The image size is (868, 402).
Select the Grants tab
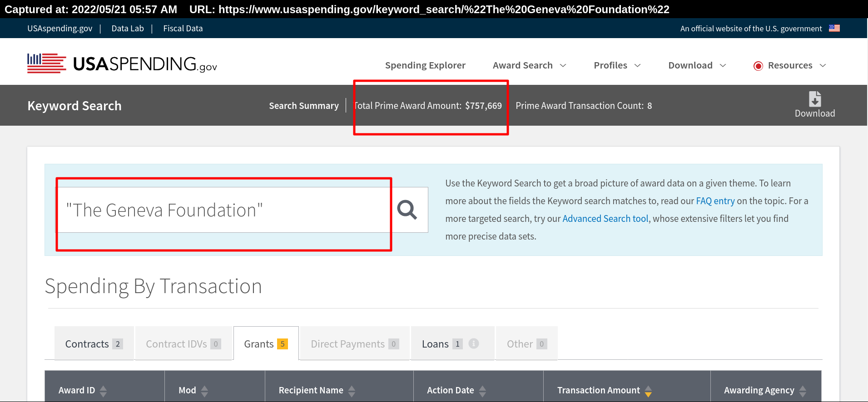[266, 343]
